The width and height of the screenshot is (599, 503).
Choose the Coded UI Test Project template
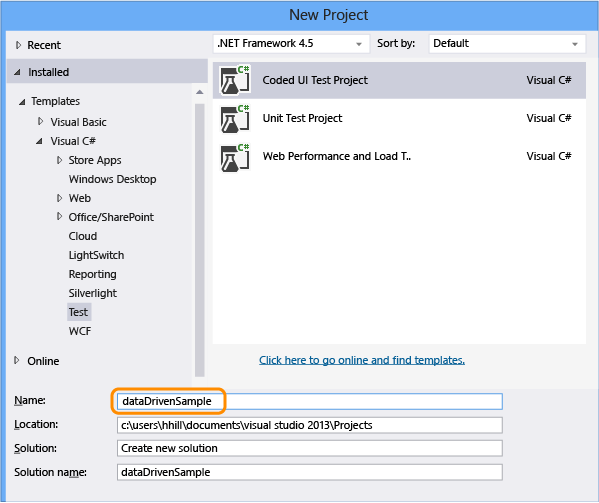[399, 80]
